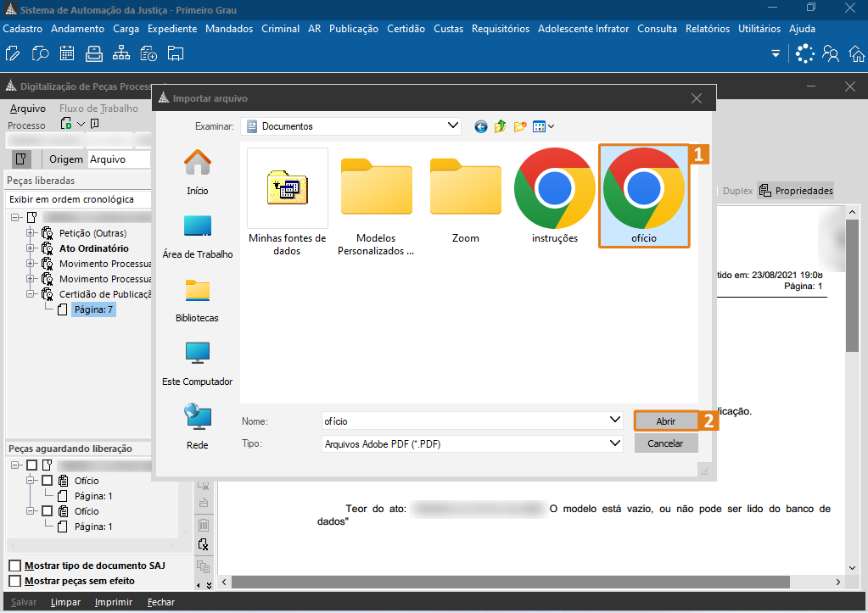This screenshot has width=868, height=613.
Task: Open the Relatórios menu
Action: click(708, 29)
